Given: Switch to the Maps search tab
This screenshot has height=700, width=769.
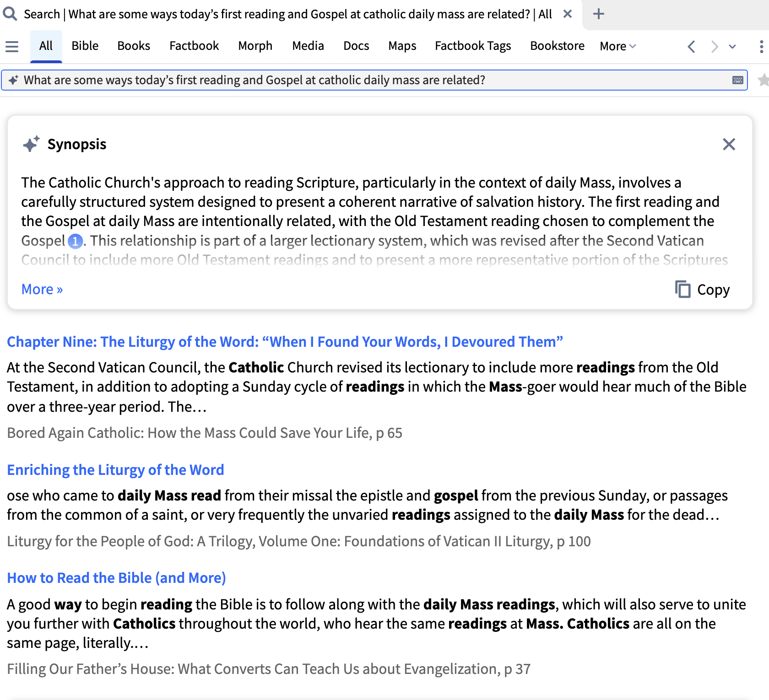Looking at the screenshot, I should point(402,46).
